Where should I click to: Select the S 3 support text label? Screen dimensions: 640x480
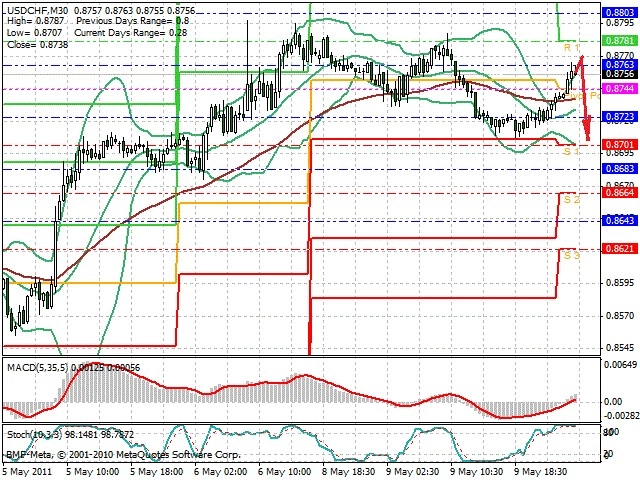coord(571,256)
